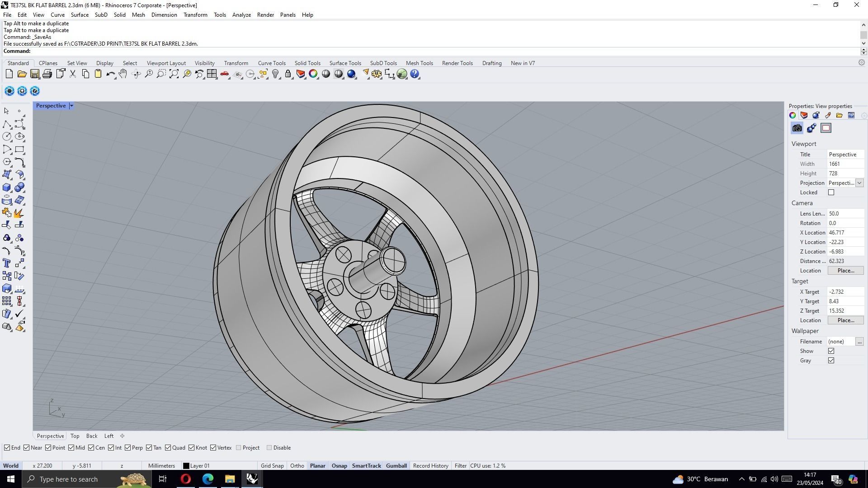
Task: Select the Text object tool
Action: coord(7,263)
